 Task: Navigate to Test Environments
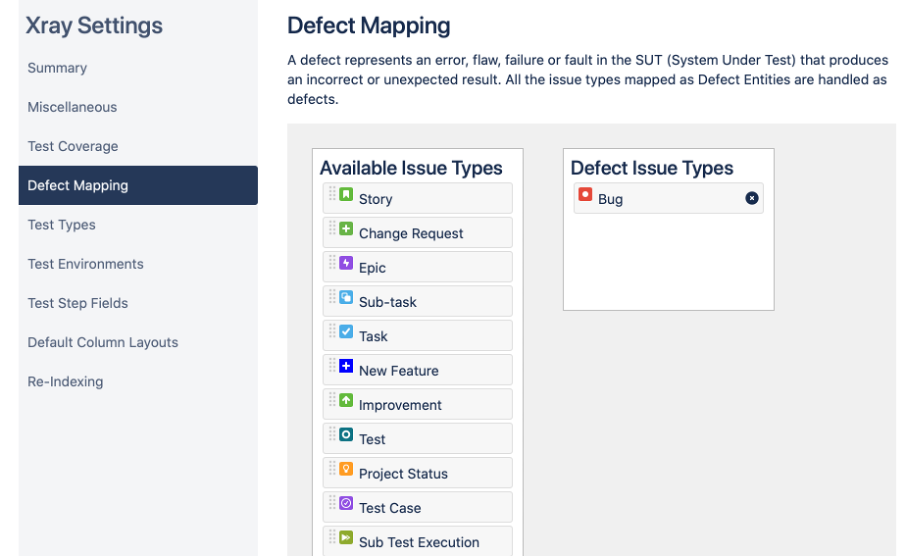click(x=86, y=264)
